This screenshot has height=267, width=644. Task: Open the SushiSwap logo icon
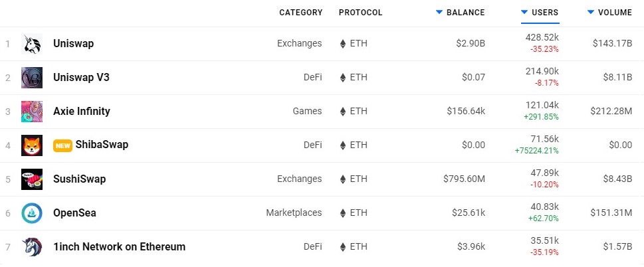click(32, 179)
